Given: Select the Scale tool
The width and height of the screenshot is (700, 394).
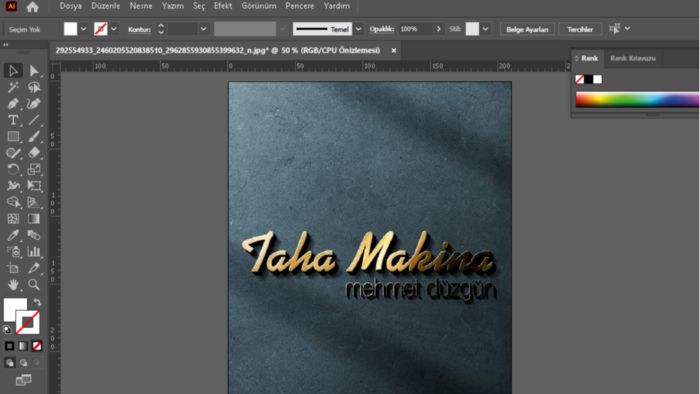Looking at the screenshot, I should tap(34, 169).
